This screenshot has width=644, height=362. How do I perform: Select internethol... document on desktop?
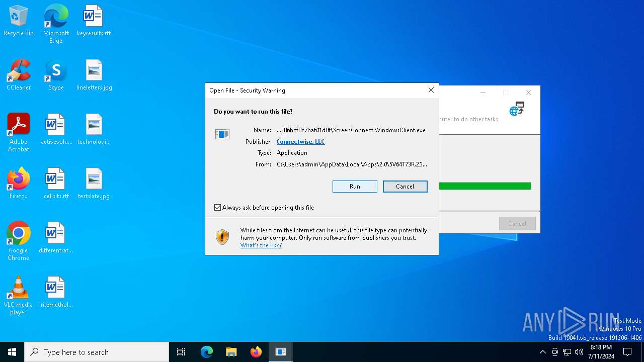point(56,293)
